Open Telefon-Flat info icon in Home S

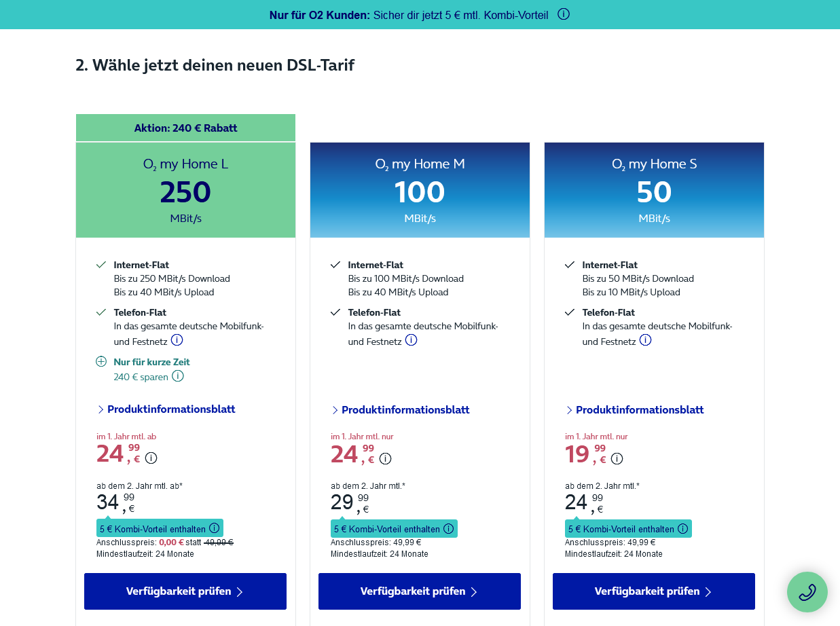pyautogui.click(x=646, y=340)
